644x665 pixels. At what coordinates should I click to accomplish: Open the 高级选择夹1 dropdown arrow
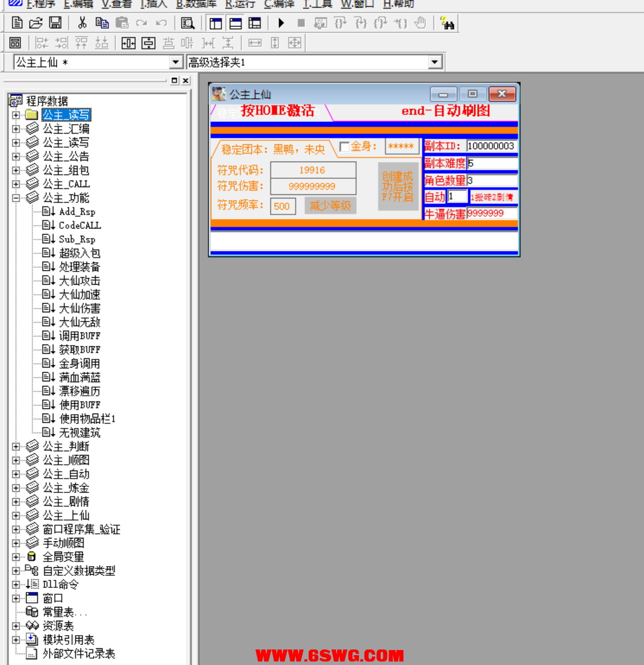[435, 62]
